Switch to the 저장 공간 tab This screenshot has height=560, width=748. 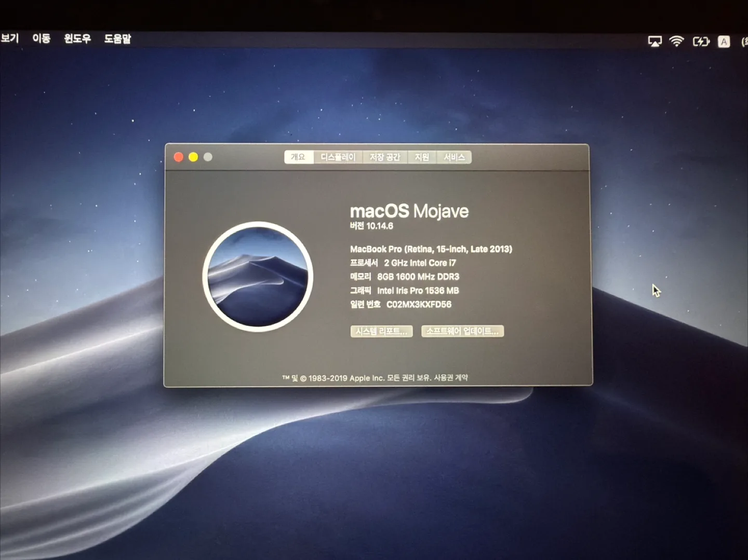pos(385,157)
